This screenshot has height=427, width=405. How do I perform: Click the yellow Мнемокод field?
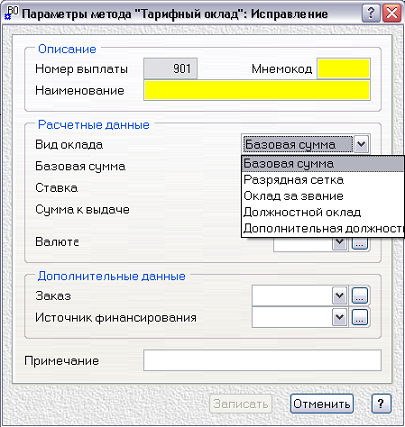coord(343,69)
